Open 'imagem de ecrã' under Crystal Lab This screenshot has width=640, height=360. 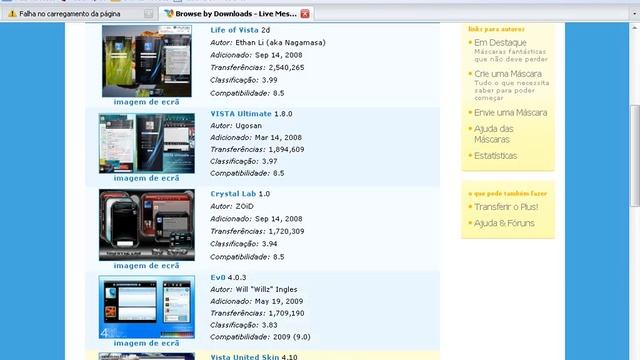pyautogui.click(x=147, y=266)
